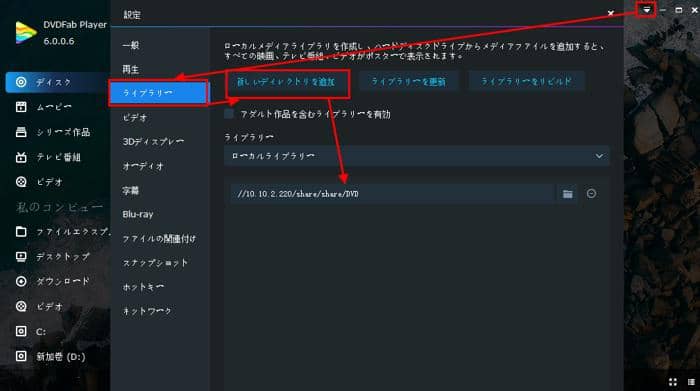Click the テレビ番組 TV icon

point(21,157)
